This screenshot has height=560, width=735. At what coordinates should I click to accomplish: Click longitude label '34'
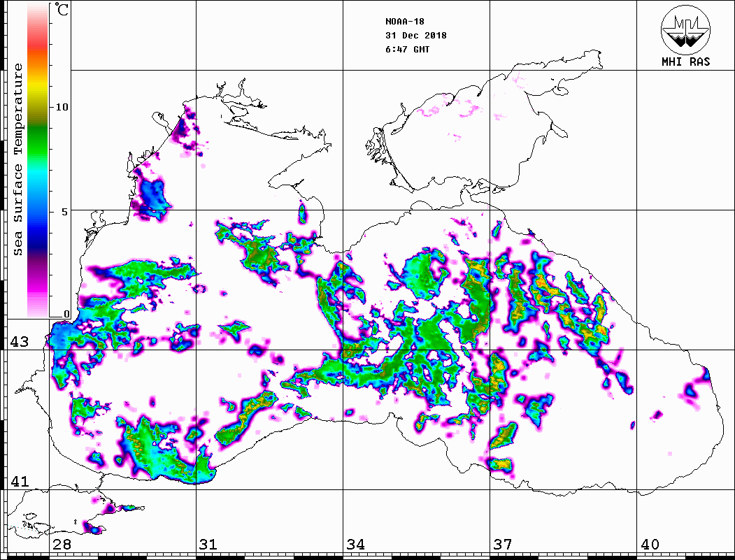355,544
